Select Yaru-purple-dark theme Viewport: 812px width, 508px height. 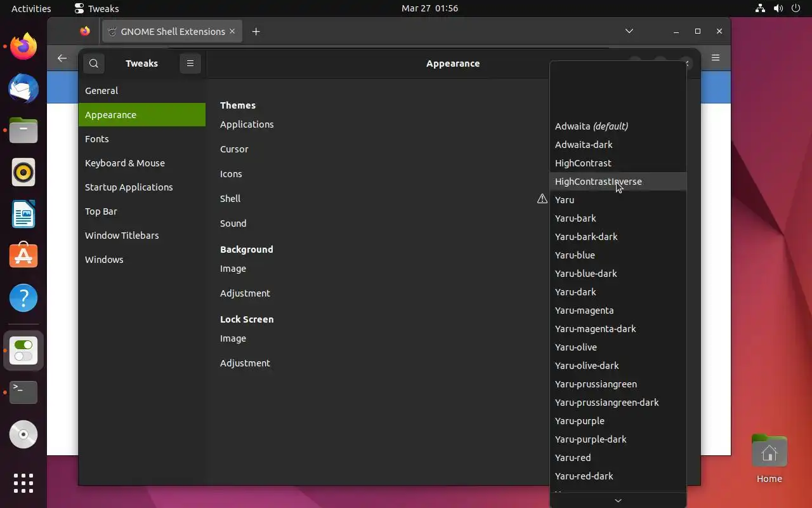point(618,439)
